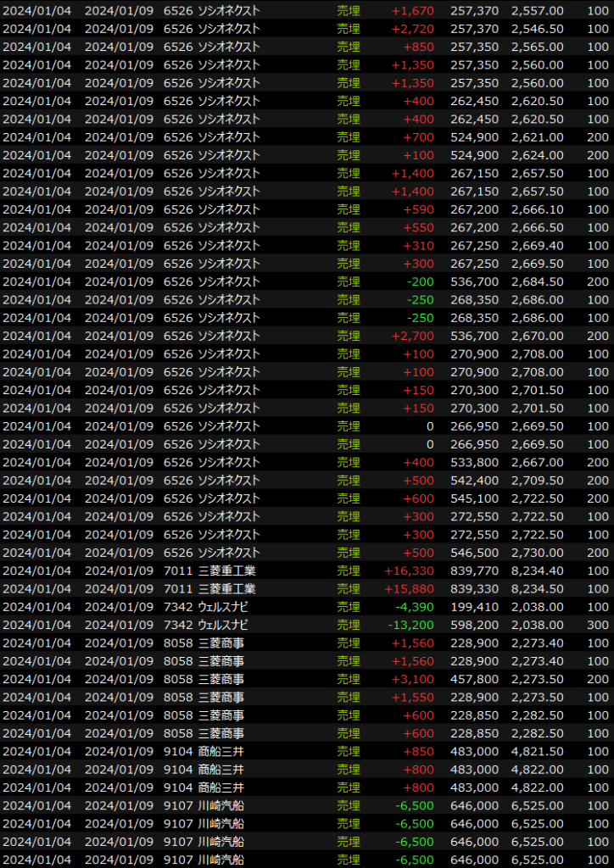Image resolution: width=614 pixels, height=868 pixels.
Task: Click the -13,200 loss for ウェルスナビ
Action: (412, 625)
